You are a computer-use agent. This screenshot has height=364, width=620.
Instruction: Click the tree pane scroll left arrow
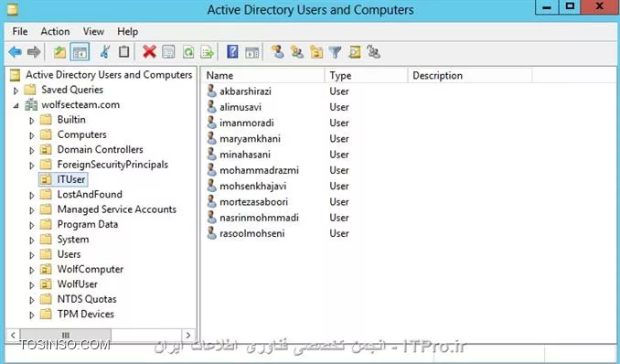pos(13,335)
